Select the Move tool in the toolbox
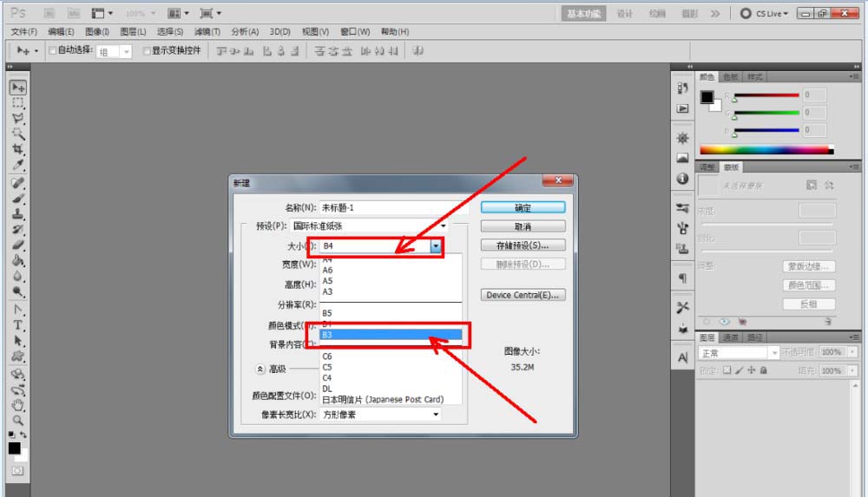This screenshot has width=868, height=497. pyautogui.click(x=17, y=88)
